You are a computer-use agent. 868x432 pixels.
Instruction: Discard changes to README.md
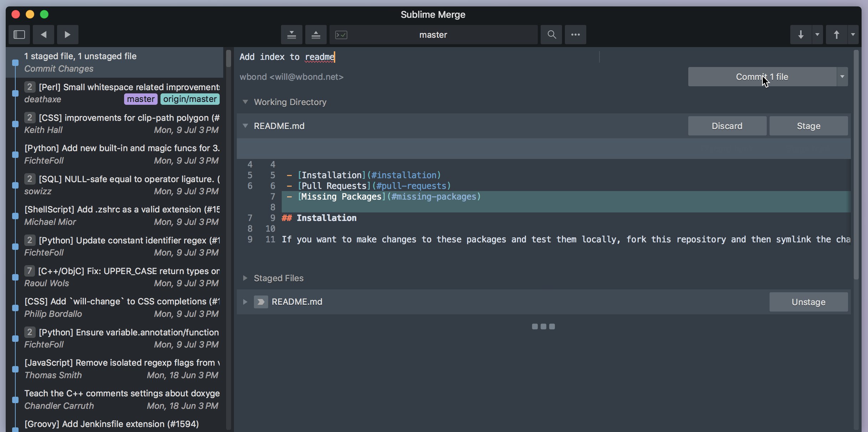tap(727, 126)
